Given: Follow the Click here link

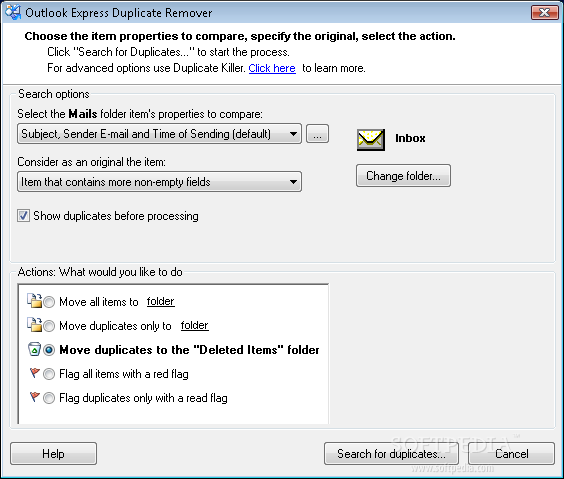Looking at the screenshot, I should (x=272, y=68).
